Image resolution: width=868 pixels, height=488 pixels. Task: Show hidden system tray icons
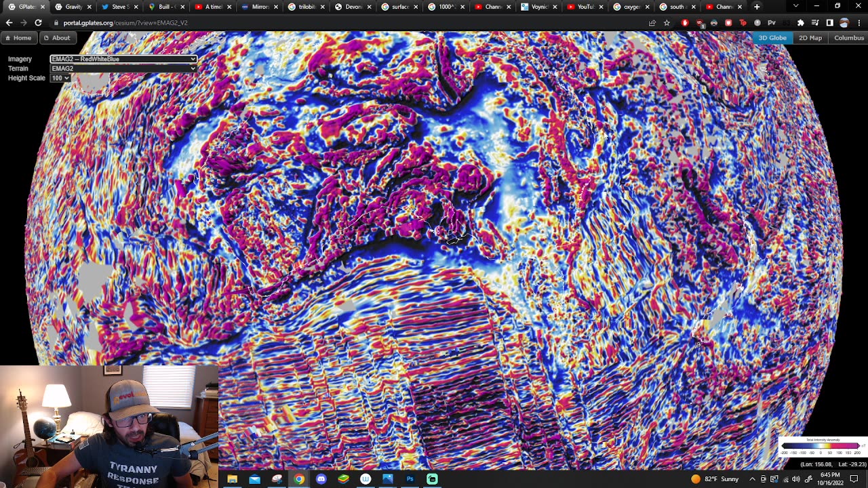click(752, 479)
